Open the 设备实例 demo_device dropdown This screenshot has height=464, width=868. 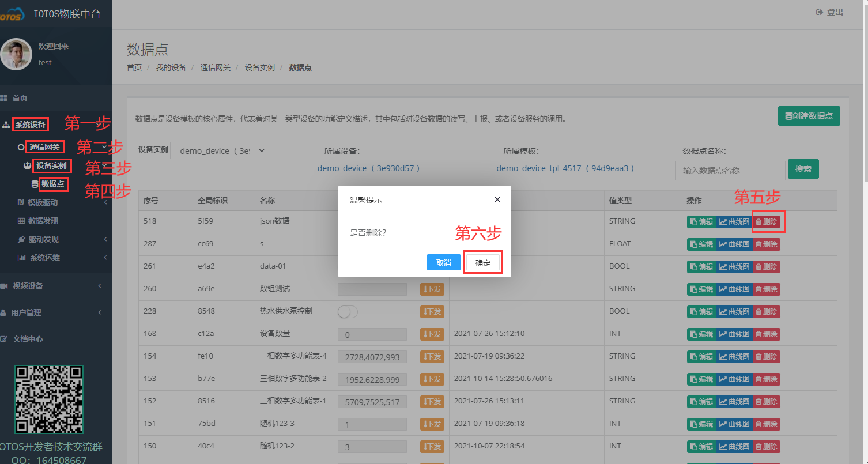[x=218, y=150]
